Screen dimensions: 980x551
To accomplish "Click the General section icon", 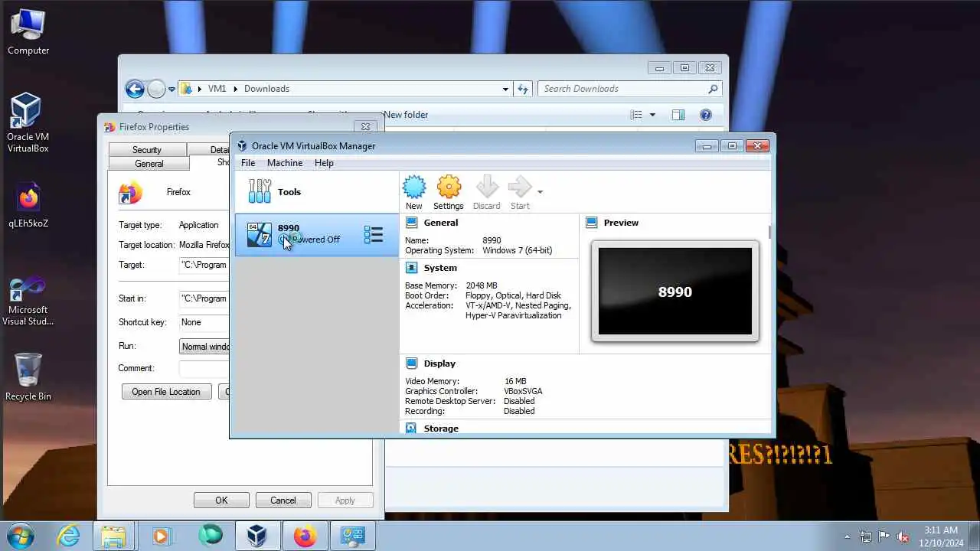I will pyautogui.click(x=411, y=223).
